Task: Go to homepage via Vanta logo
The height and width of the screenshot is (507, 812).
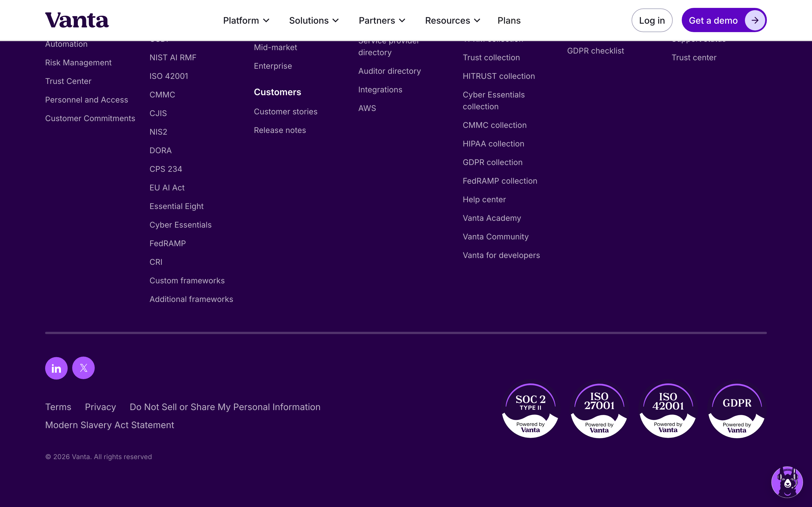Action: coord(77,20)
